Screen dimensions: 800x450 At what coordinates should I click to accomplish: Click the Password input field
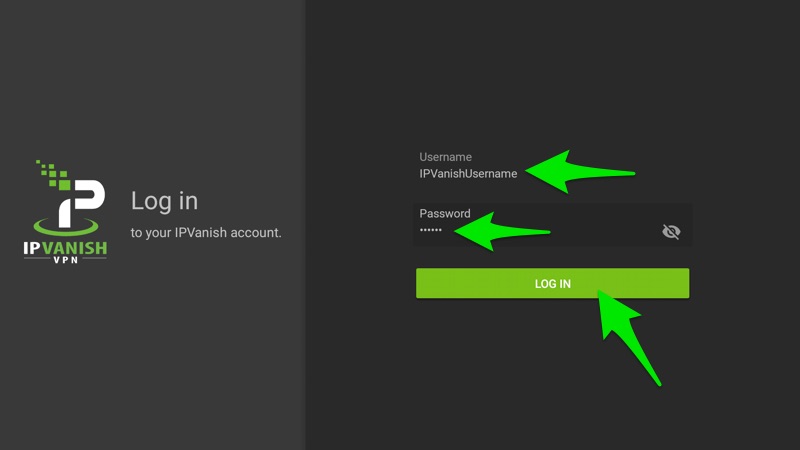click(552, 224)
